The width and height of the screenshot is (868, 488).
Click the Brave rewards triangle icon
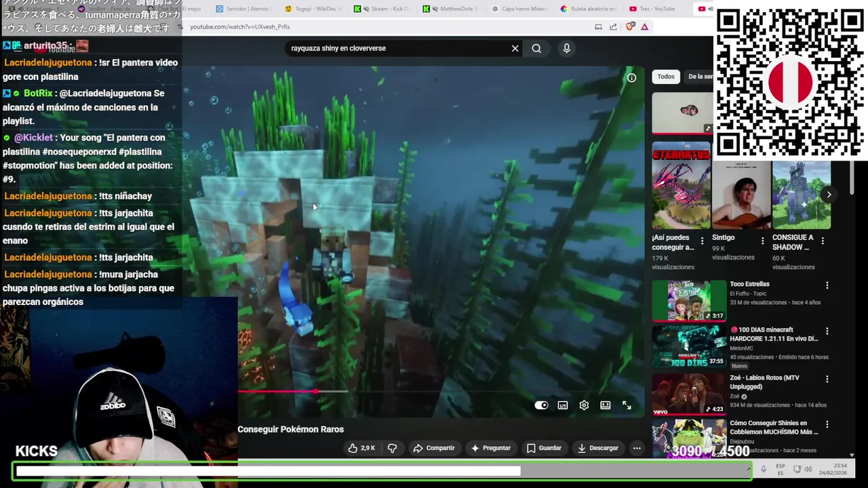[644, 26]
